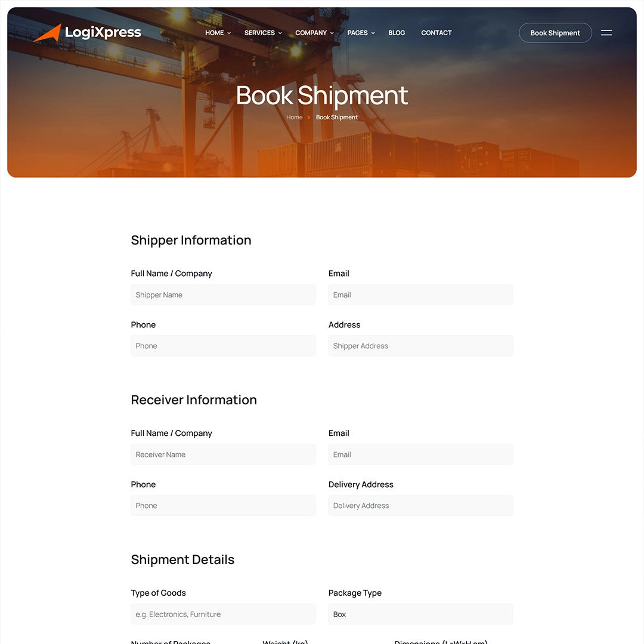Open the Pages menu dropdown
The image size is (644, 644).
point(360,33)
